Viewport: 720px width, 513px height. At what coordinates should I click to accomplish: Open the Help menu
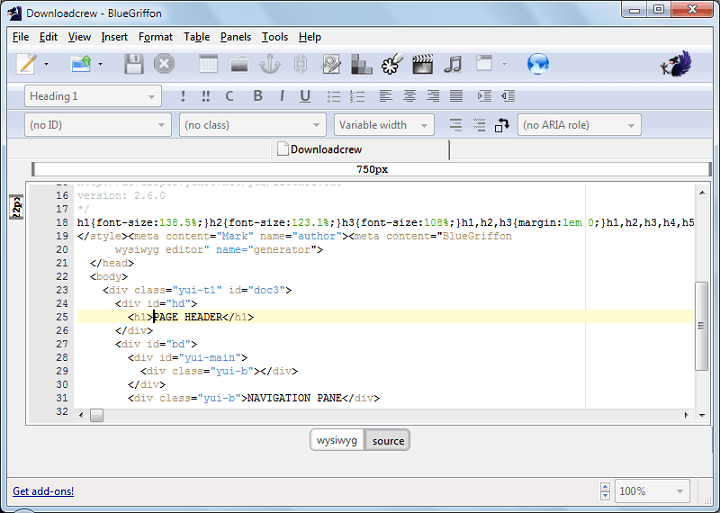coord(310,37)
